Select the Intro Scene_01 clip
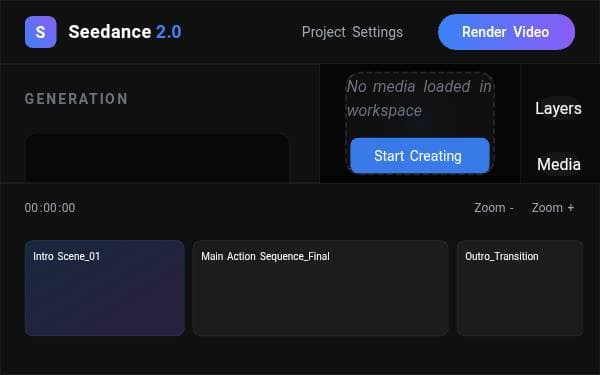The width and height of the screenshot is (600, 375). pos(104,288)
